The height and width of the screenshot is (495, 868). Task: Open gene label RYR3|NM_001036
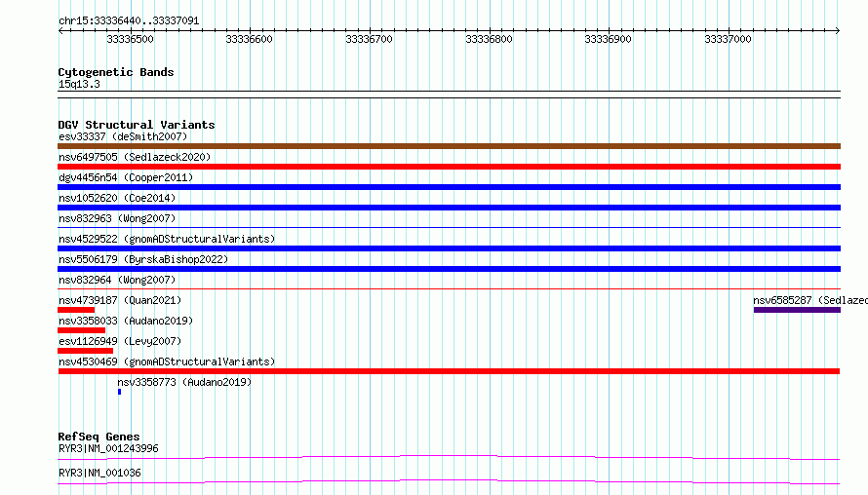(99, 473)
